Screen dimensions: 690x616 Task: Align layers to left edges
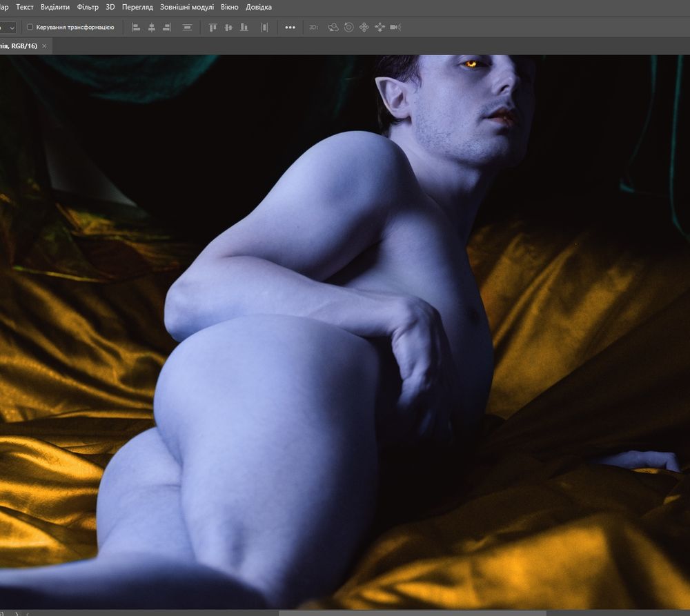pyautogui.click(x=136, y=28)
